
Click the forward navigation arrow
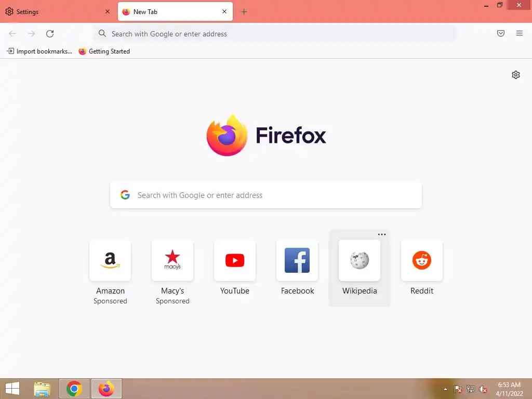click(x=31, y=34)
